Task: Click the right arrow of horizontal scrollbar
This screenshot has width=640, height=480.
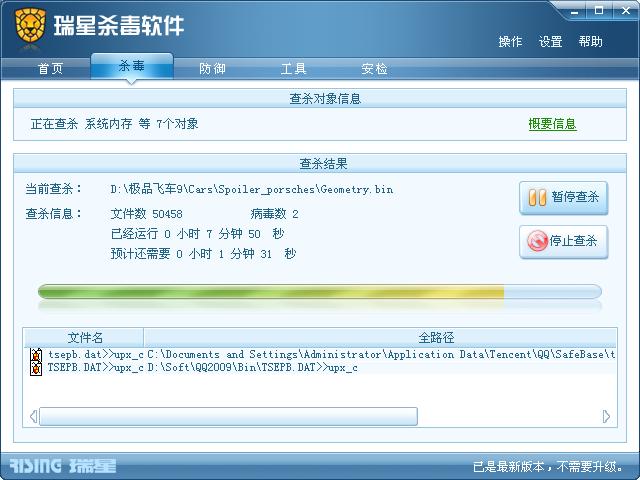Action: click(x=606, y=416)
